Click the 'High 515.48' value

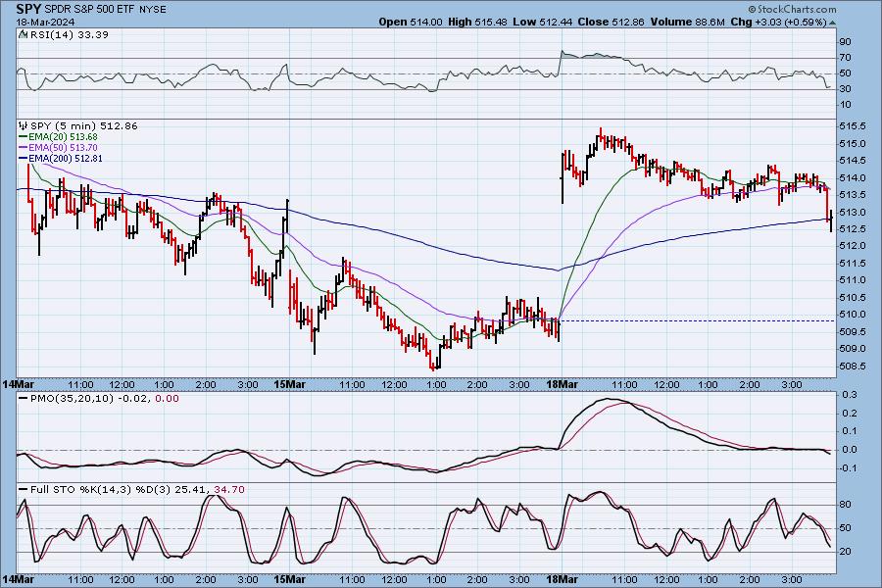click(477, 22)
